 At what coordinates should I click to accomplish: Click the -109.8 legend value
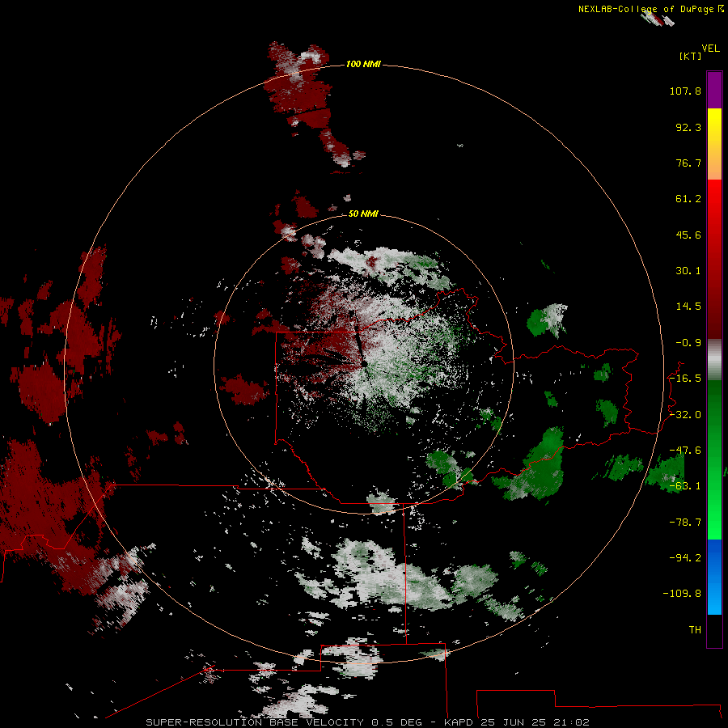[x=682, y=594]
